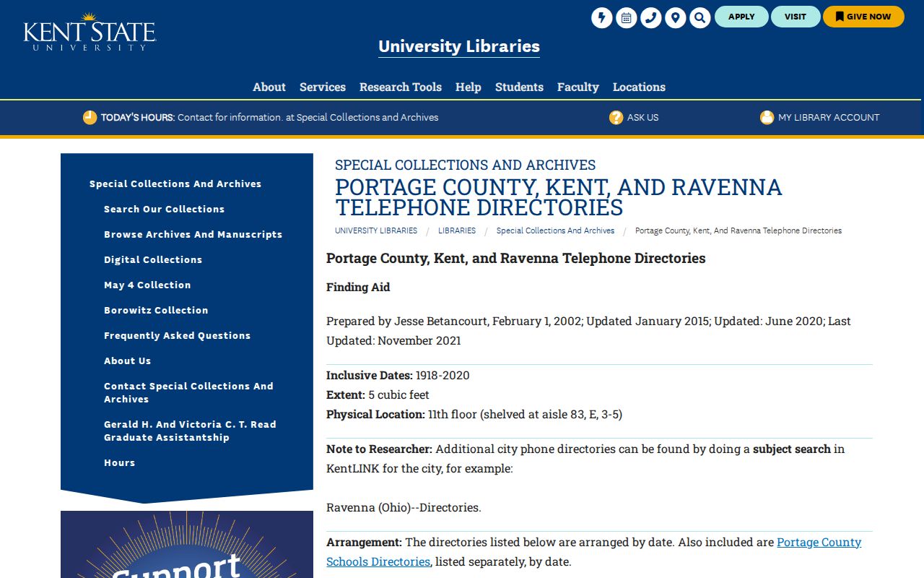Screen dimensions: 924x578
Task: Open the About menu
Action: [x=269, y=87]
